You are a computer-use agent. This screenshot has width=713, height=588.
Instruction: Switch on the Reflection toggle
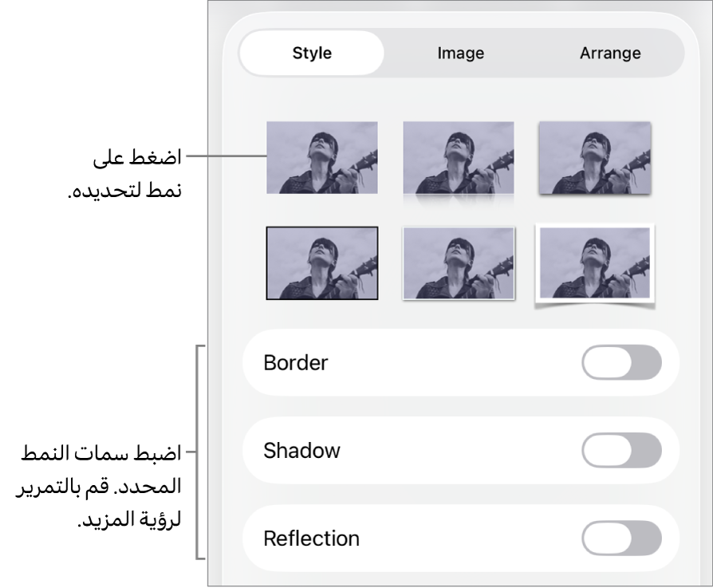621,539
